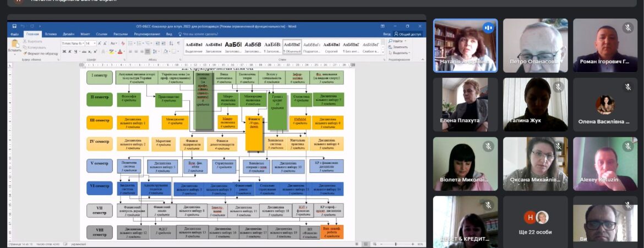Click Копировать (copy) in clipboard group
The height and width of the screenshot is (248, 644).
[x=34, y=47]
